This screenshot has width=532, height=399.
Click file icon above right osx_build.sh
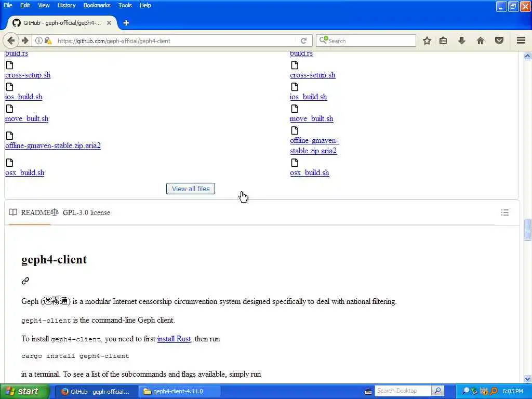pos(295,163)
